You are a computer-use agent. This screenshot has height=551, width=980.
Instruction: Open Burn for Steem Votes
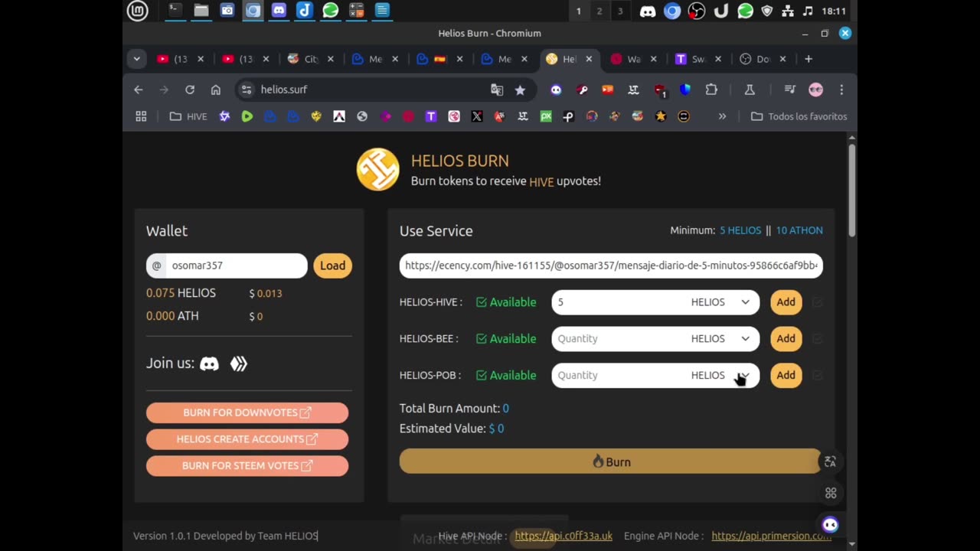pos(247,465)
